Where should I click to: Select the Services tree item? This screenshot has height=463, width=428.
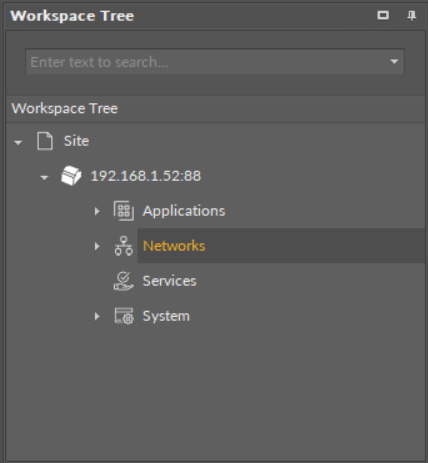pos(169,281)
